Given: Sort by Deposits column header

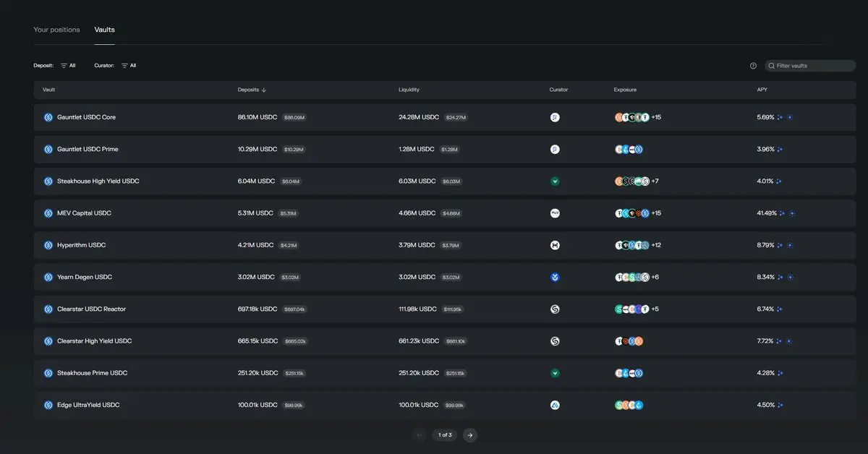Looking at the screenshot, I should (252, 90).
